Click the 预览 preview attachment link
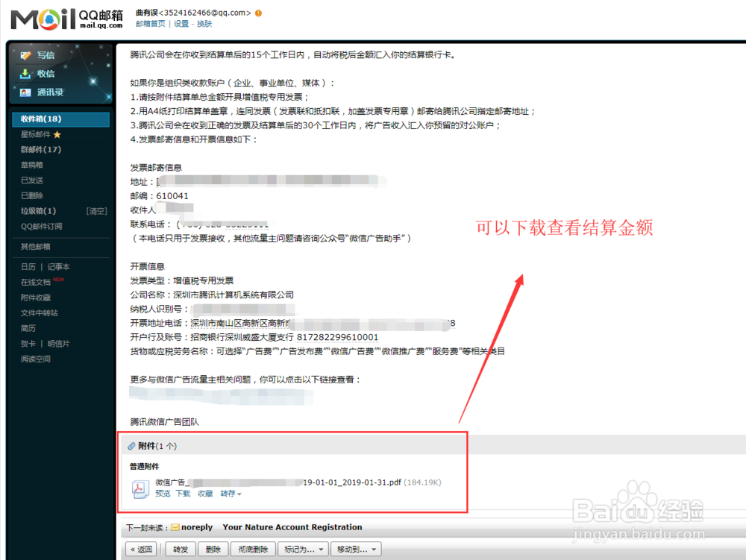746x560 pixels. (x=165, y=493)
